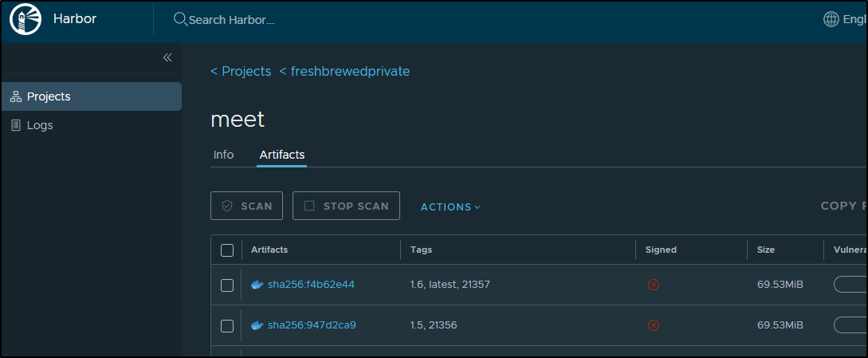This screenshot has height=358, width=868.
Task: Open Projects in the sidebar
Action: tap(92, 96)
